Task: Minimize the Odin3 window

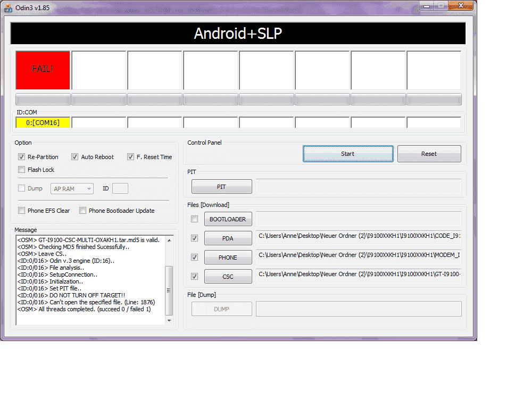Action: click(x=427, y=6)
